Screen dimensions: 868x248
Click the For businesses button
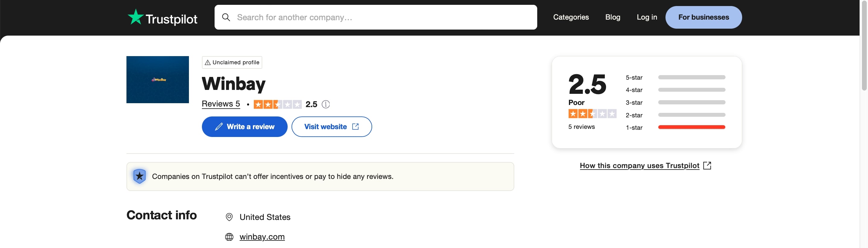point(703,17)
